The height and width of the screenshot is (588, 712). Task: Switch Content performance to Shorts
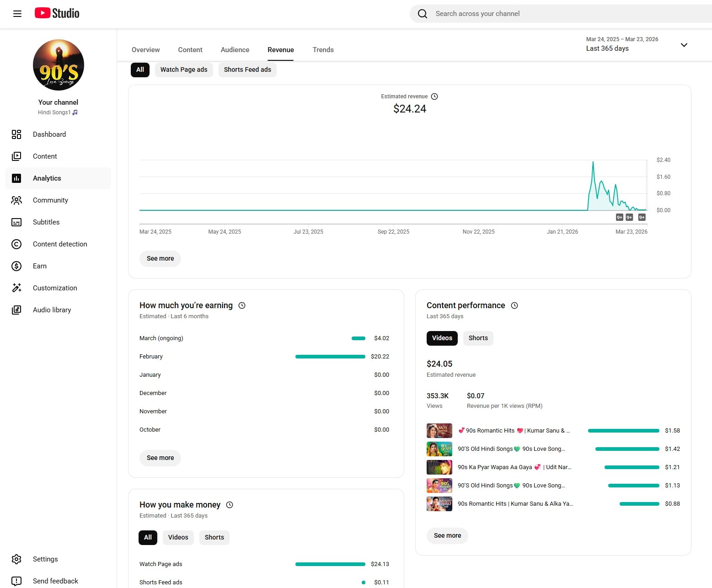click(478, 338)
